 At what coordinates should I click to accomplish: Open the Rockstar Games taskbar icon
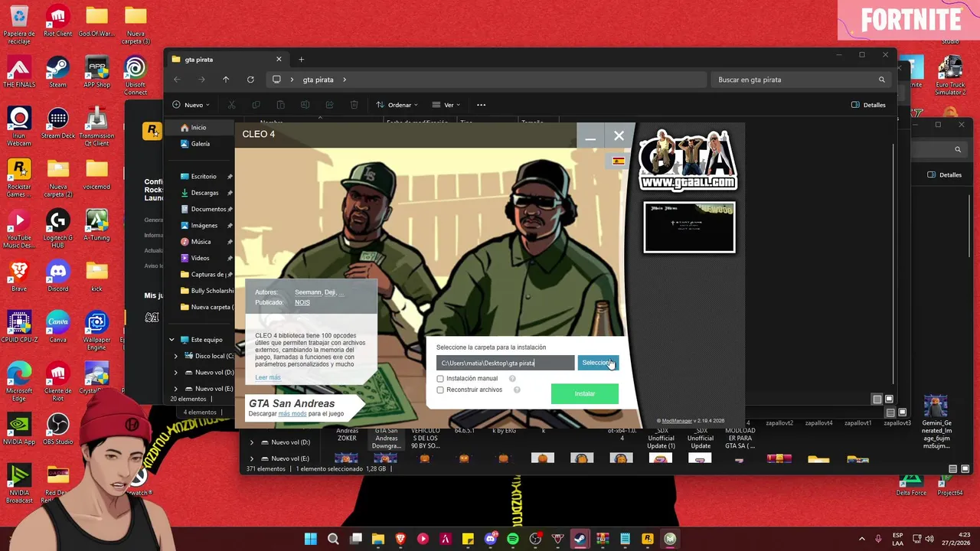(x=648, y=539)
